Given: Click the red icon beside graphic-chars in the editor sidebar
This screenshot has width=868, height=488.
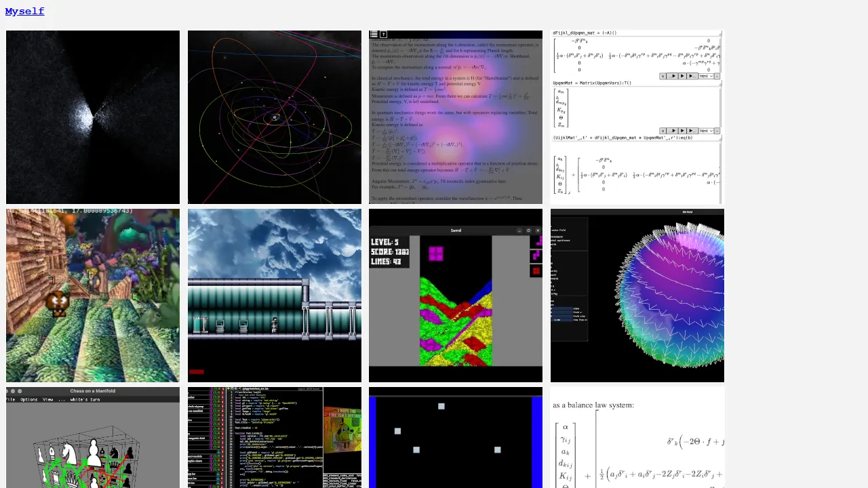Looking at the screenshot, I should tap(222, 461).
